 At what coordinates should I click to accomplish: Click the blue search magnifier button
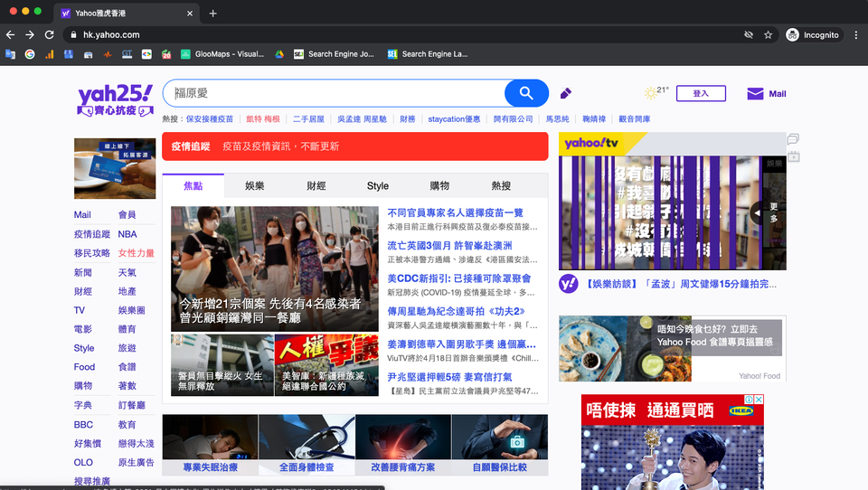526,93
